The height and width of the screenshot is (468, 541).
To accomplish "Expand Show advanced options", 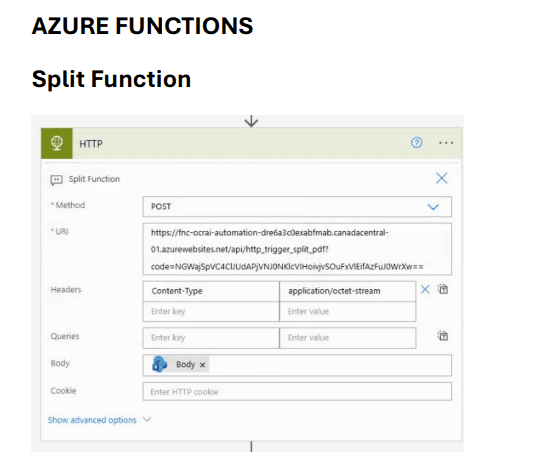I will point(92,420).
